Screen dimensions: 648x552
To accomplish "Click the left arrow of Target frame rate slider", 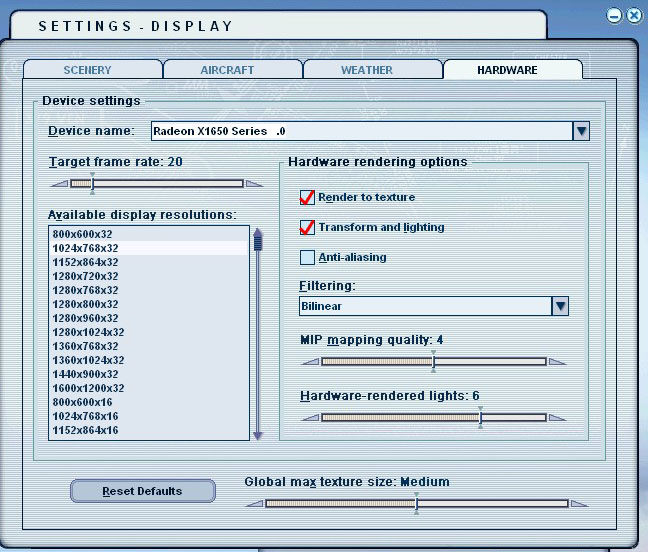I will pyautogui.click(x=58, y=184).
